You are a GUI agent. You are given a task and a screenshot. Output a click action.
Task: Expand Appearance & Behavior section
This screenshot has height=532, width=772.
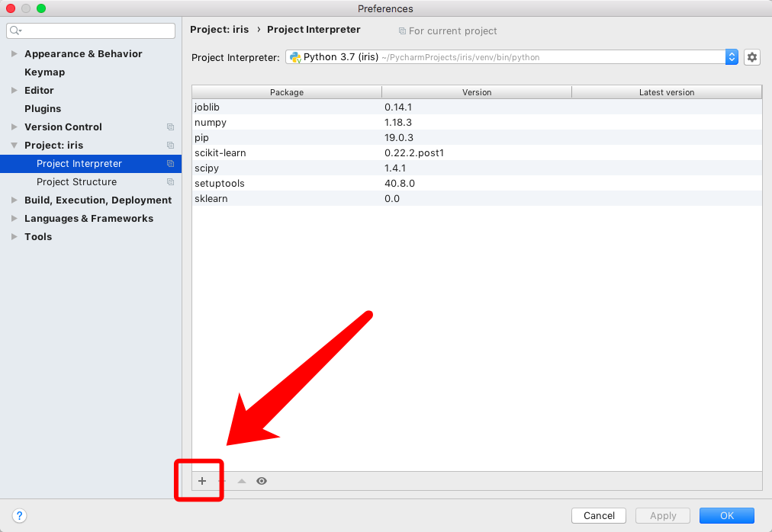[x=14, y=53]
